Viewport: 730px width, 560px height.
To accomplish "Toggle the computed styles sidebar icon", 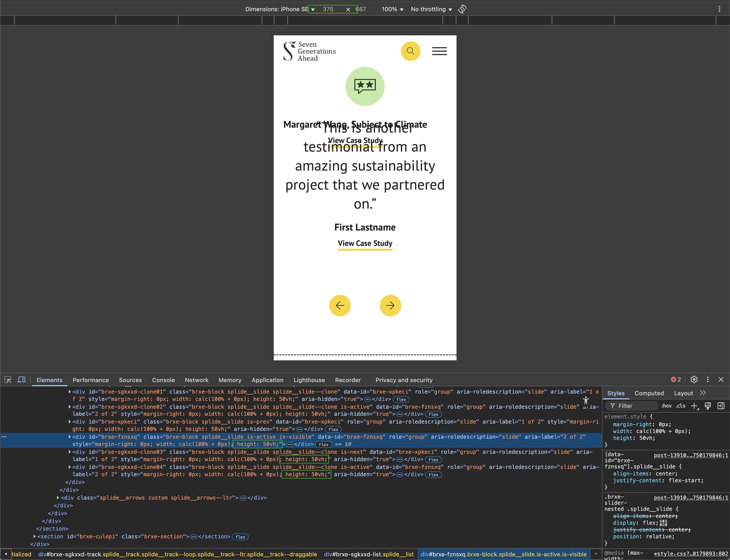I will click(721, 406).
